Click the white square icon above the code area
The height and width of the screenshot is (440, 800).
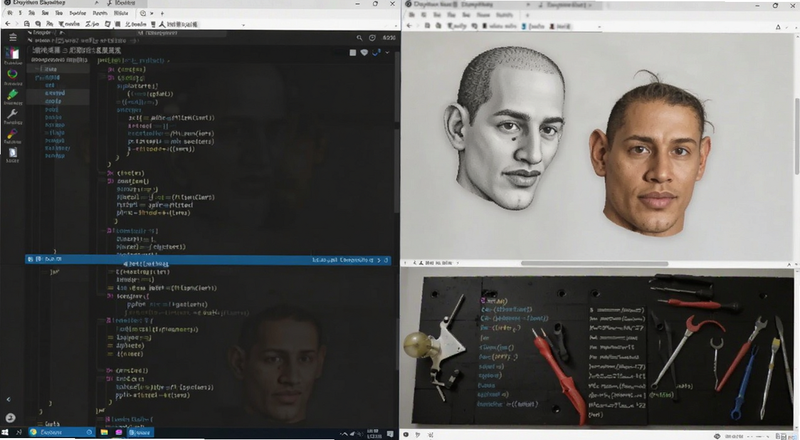click(x=353, y=53)
